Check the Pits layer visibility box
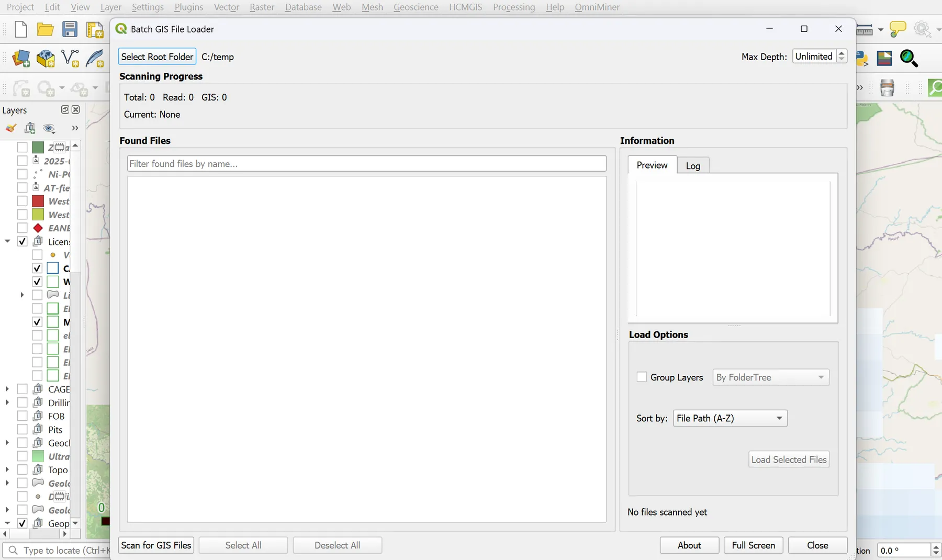Viewport: 942px width, 560px height. 22,430
